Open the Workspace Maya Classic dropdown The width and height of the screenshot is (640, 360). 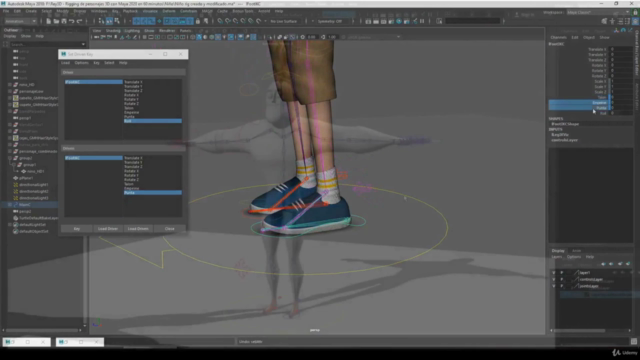pyautogui.click(x=598, y=12)
